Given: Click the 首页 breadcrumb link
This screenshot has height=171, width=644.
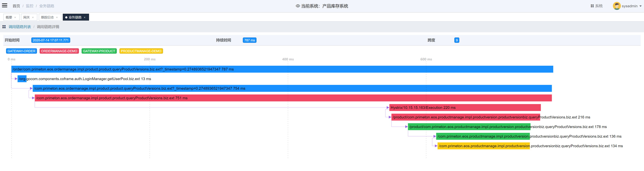Looking at the screenshot, I should coord(16,6).
